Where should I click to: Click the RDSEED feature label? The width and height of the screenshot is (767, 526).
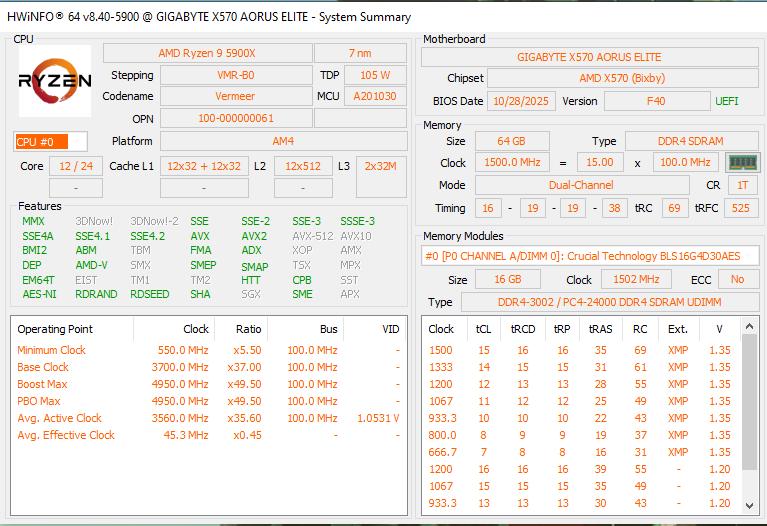pyautogui.click(x=150, y=295)
